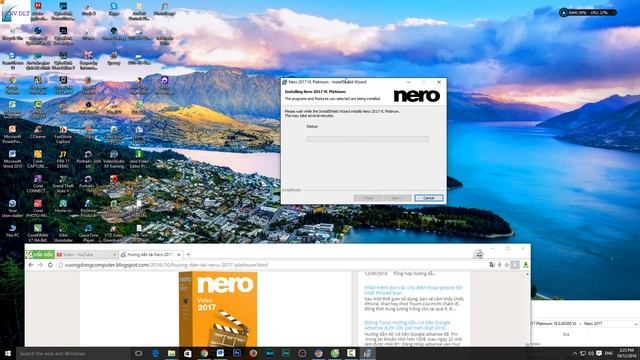Viewport: 640px width, 360px height.
Task: Open browser downloads with green arrow icon
Action: [526, 265]
